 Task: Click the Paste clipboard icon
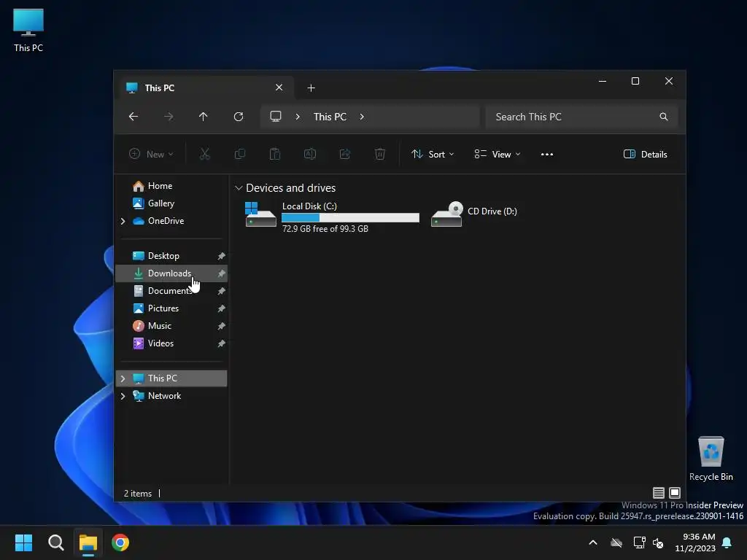click(275, 154)
